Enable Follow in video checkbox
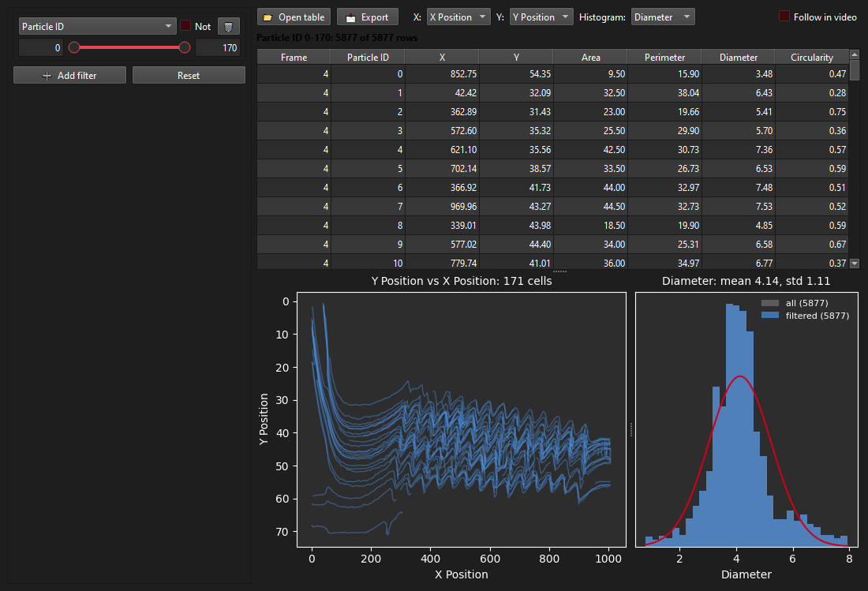Image resolution: width=868 pixels, height=591 pixels. coord(784,16)
